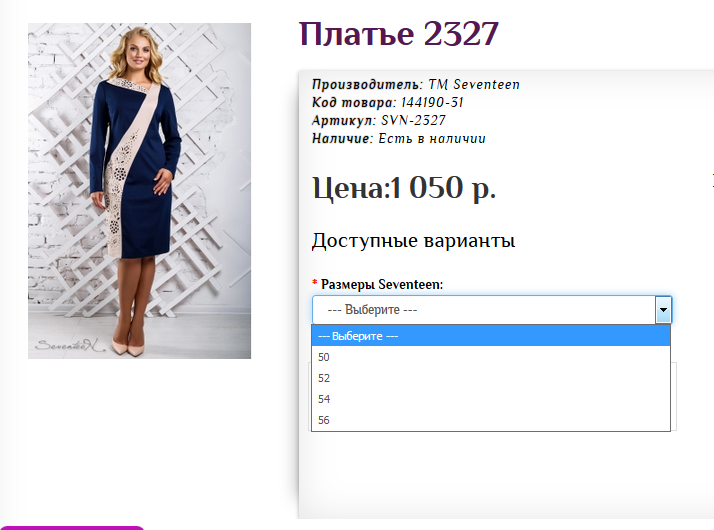Image resolution: width=714 pixels, height=530 pixels.
Task: Choose size 52 option
Action: click(x=491, y=378)
